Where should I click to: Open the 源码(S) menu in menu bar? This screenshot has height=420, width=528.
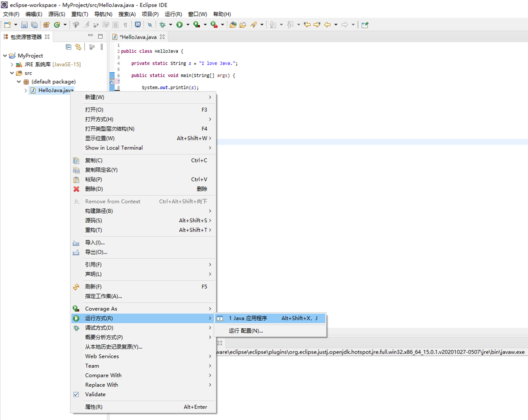click(56, 14)
